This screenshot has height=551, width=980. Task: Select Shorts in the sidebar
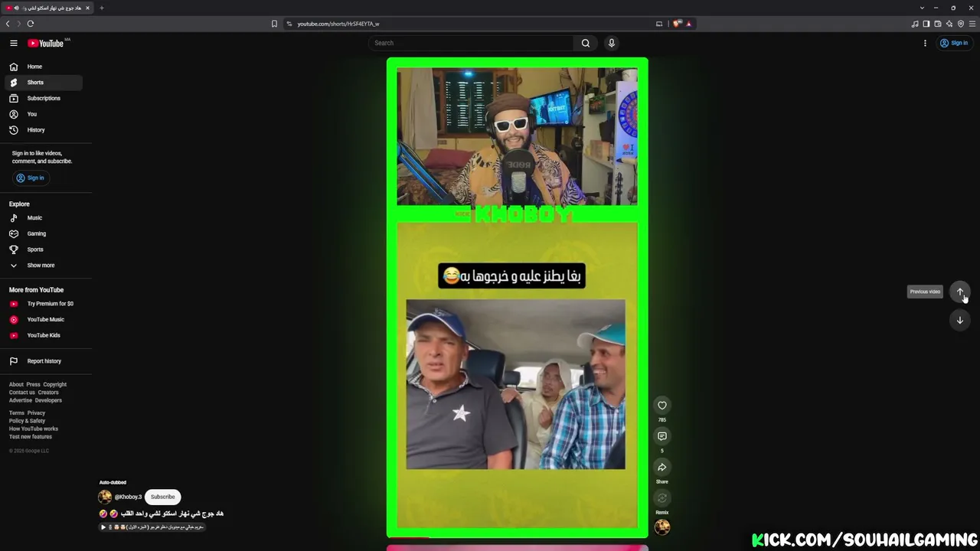43,83
